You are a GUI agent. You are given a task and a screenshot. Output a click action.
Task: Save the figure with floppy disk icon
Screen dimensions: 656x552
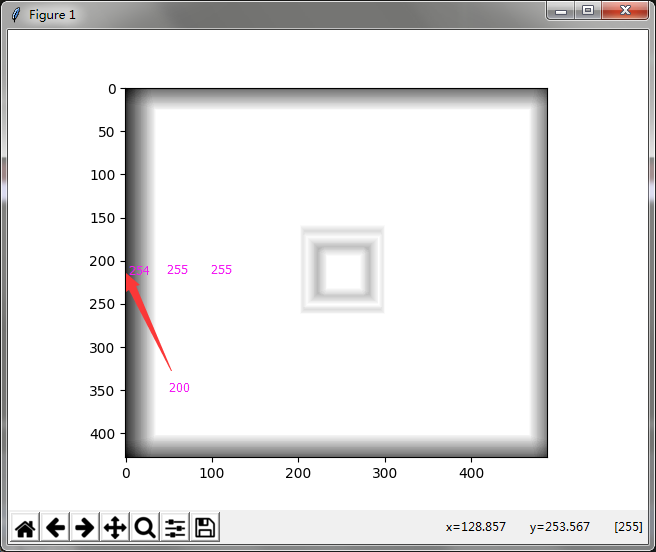[x=205, y=527]
